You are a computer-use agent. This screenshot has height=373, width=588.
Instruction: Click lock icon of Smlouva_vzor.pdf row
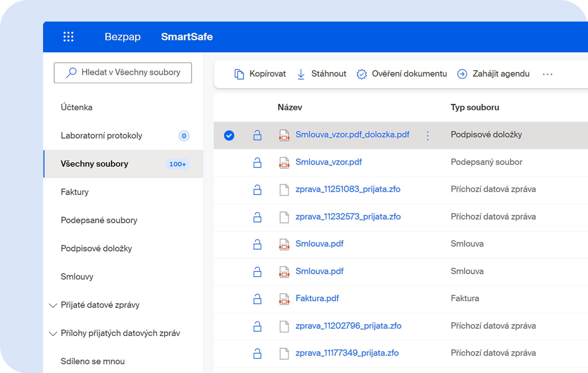point(257,162)
